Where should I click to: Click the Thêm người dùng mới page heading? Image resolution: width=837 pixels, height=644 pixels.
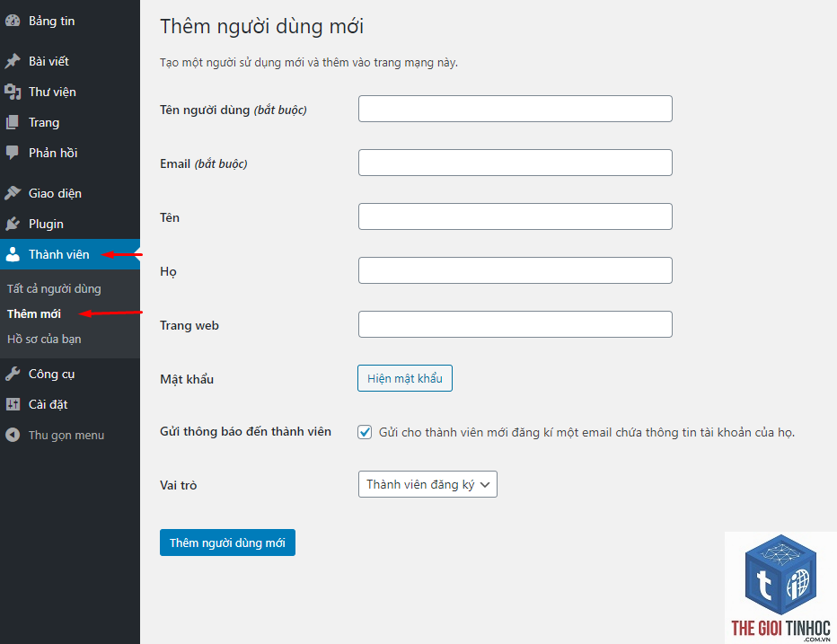pos(261,27)
